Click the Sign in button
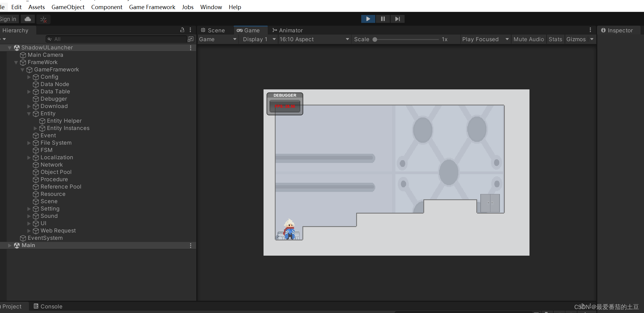Viewport: 644px width, 313px height. (x=9, y=19)
